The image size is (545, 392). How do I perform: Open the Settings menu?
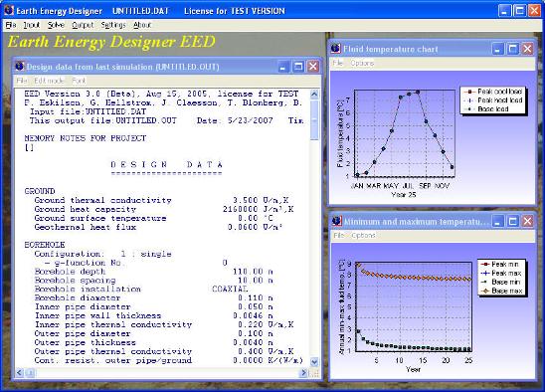(x=113, y=25)
